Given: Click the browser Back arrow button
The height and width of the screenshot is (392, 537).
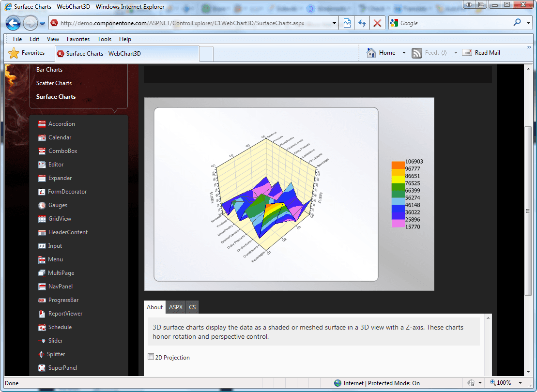Looking at the screenshot, I should tap(13, 23).
